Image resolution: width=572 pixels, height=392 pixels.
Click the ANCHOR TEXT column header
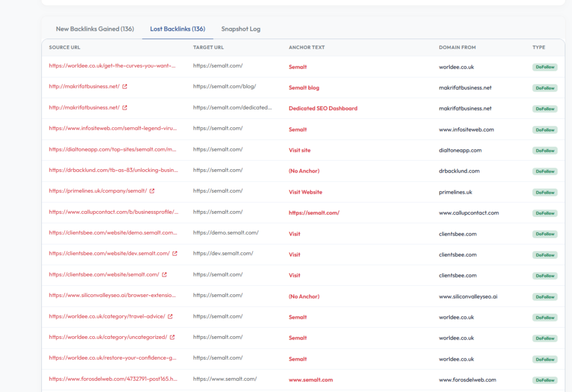[x=307, y=47]
